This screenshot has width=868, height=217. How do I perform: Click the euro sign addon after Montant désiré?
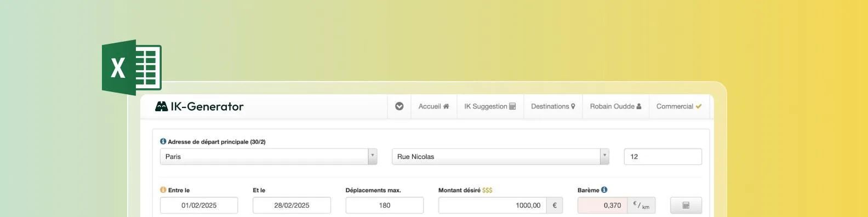[x=555, y=205]
